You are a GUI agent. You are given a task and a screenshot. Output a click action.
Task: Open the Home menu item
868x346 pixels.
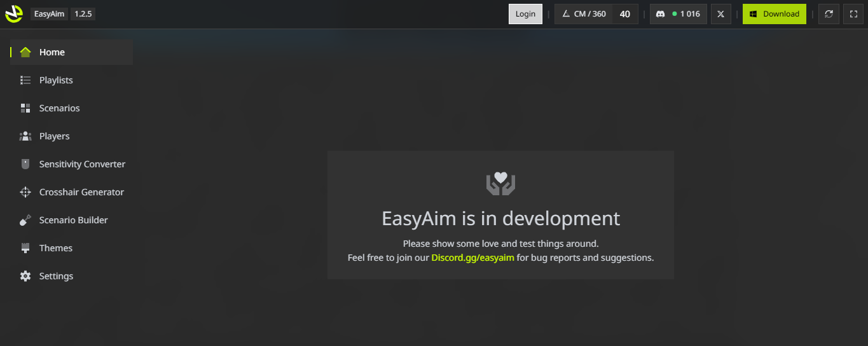(71, 52)
